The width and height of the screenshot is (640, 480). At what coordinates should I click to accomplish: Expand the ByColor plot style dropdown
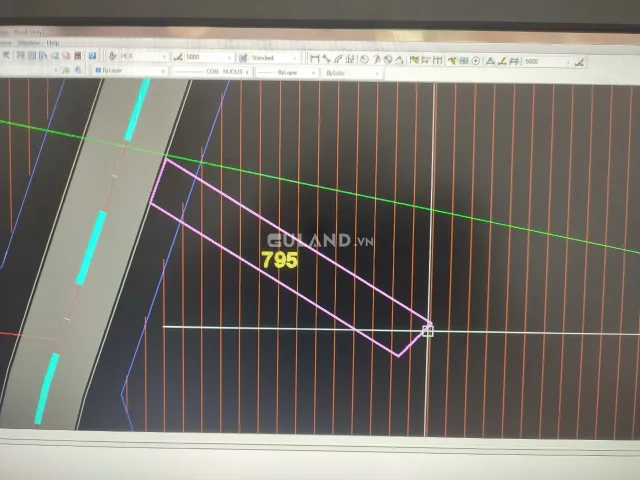(x=377, y=73)
